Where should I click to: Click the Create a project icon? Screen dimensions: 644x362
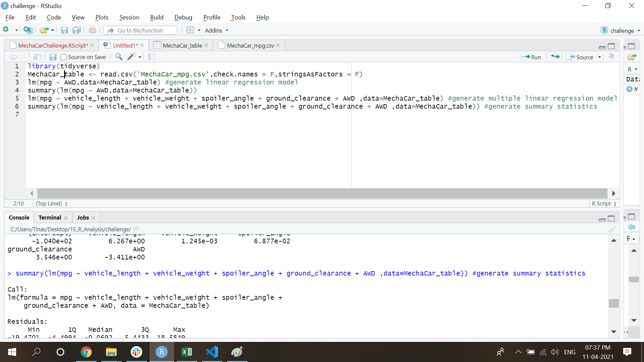pos(28,30)
